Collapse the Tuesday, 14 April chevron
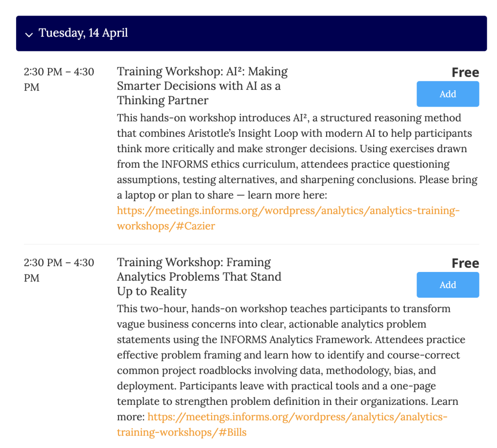497x448 pixels. click(29, 34)
